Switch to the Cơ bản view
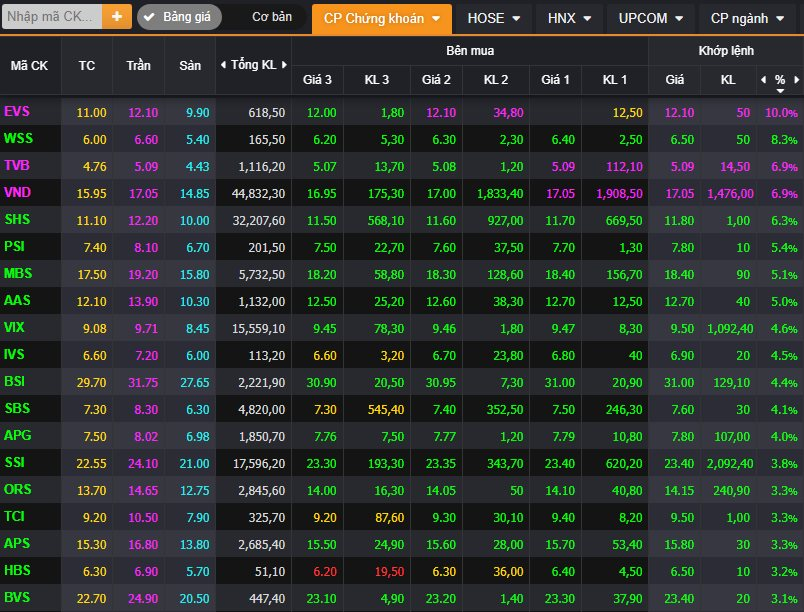Viewport: 804px width, 612px height. (x=272, y=17)
